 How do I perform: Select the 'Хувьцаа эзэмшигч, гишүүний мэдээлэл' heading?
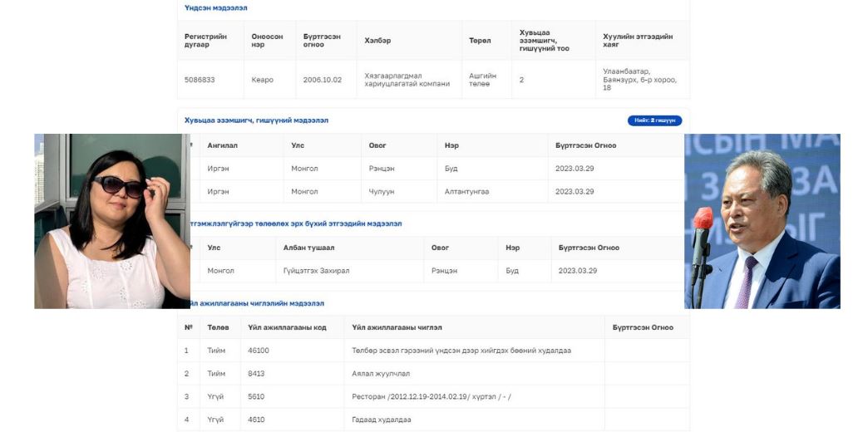[x=256, y=120]
